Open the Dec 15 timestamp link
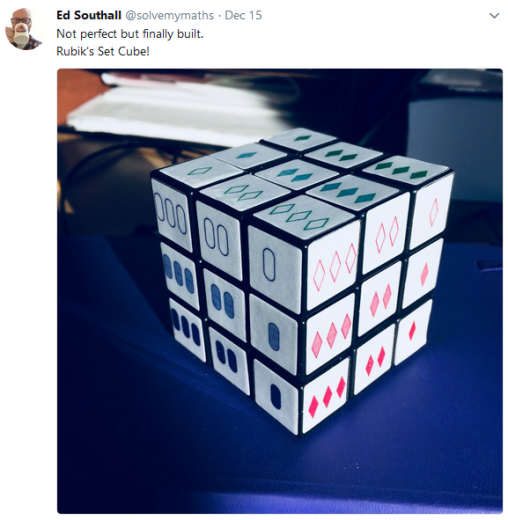The height and width of the screenshot is (520, 508). pos(243,15)
